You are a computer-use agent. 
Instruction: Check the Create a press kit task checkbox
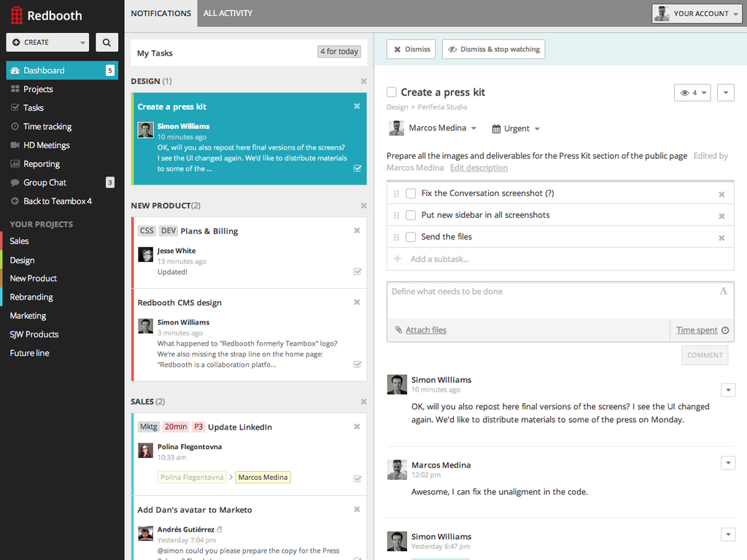392,93
